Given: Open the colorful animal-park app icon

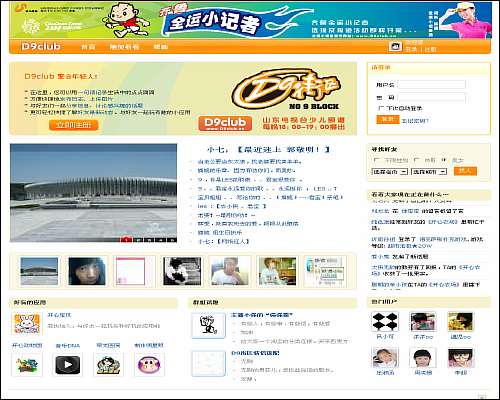Looking at the screenshot, I should tap(27, 365).
